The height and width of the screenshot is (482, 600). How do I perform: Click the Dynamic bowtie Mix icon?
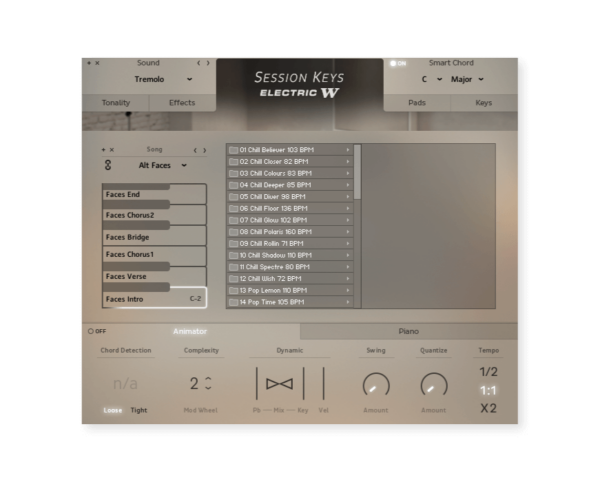(x=279, y=384)
